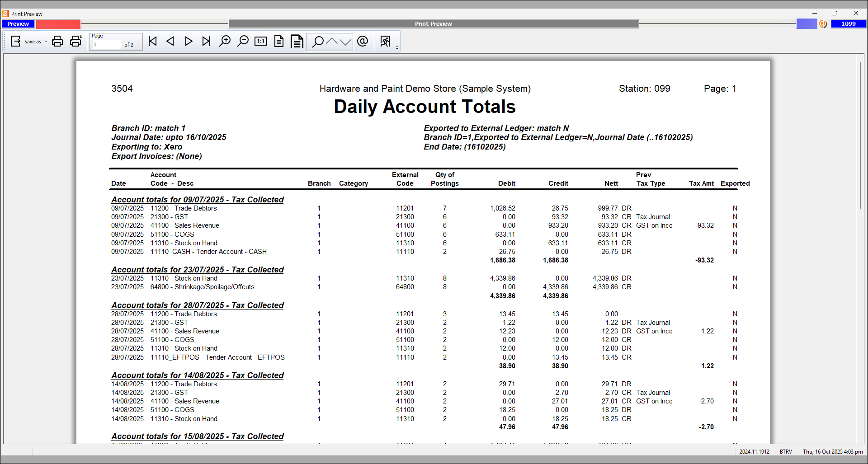Email the report using the @ icon
868x464 pixels.
(363, 41)
